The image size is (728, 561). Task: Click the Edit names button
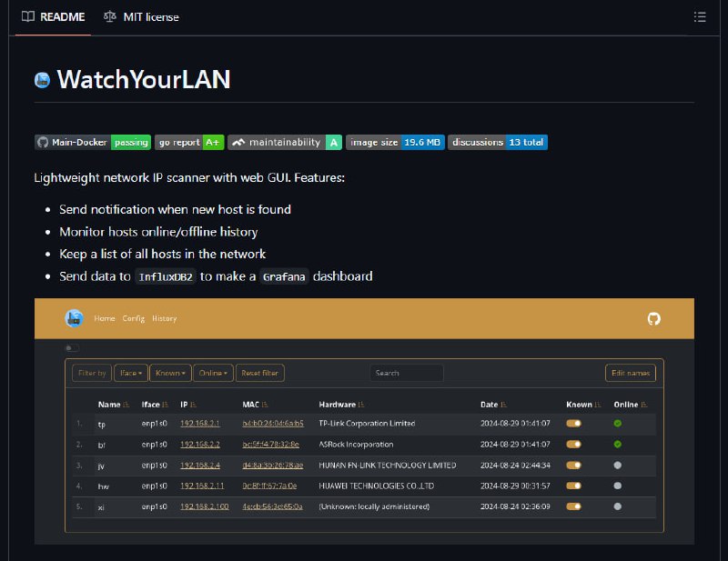click(x=631, y=373)
